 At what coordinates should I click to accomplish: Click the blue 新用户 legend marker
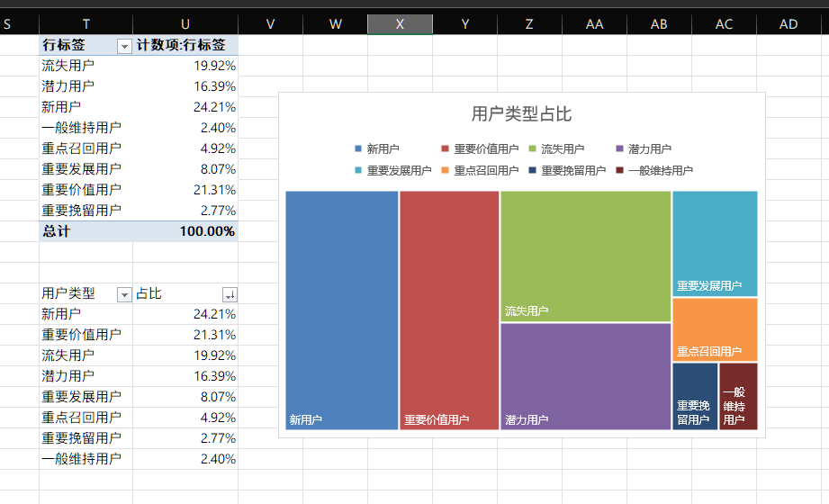coord(358,149)
